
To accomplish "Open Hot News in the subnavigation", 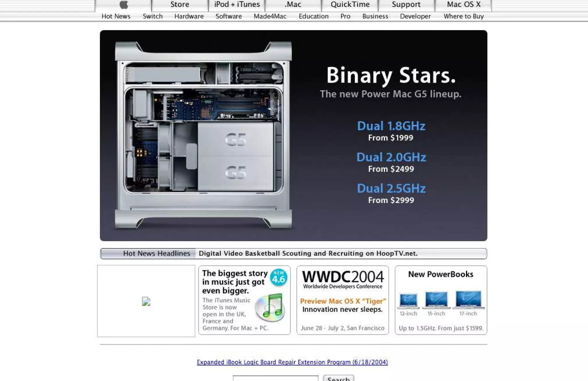I will click(116, 16).
